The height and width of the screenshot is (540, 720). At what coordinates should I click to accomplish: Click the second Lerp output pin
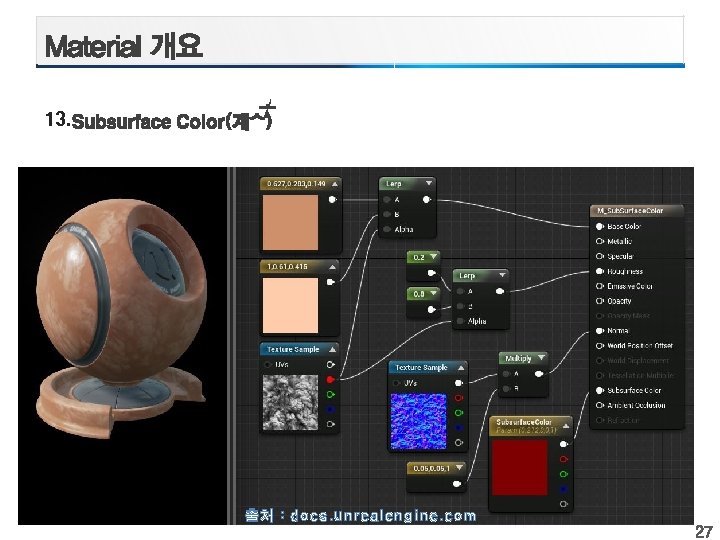[500, 292]
